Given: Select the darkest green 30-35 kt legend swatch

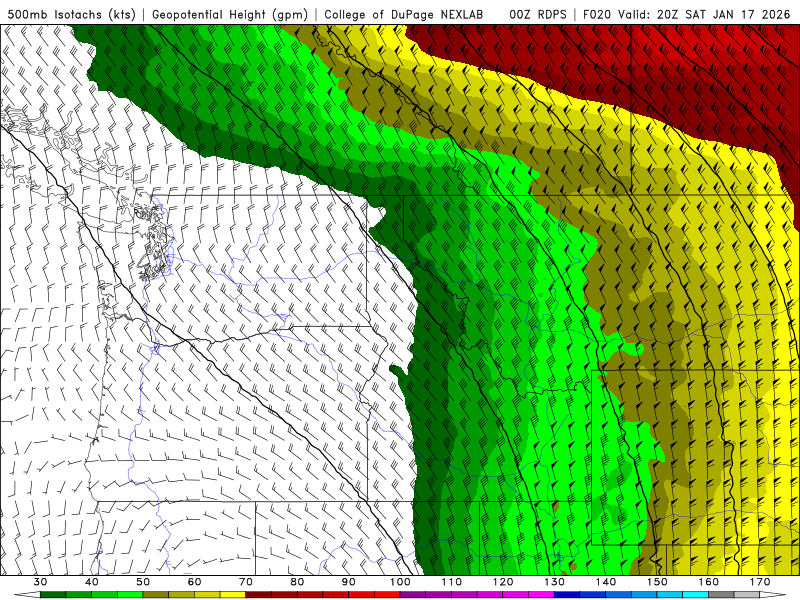Looking at the screenshot, I should point(53,595).
